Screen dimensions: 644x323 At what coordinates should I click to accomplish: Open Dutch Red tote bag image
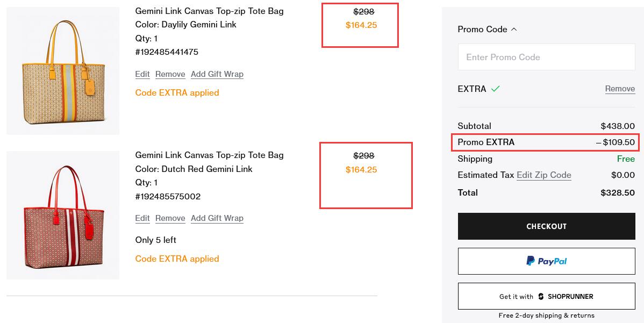[63, 215]
